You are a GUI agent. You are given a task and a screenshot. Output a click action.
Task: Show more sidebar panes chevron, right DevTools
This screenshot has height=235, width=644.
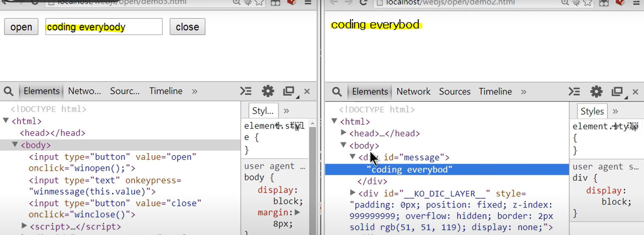coord(615,111)
